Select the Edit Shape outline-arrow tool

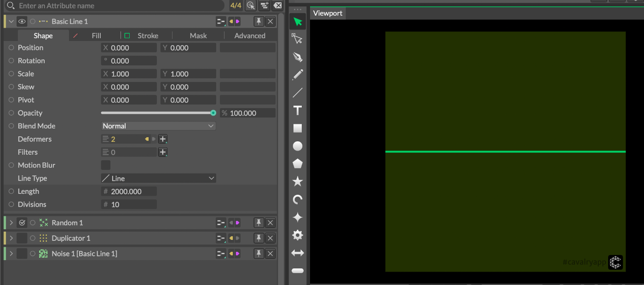[x=298, y=39]
